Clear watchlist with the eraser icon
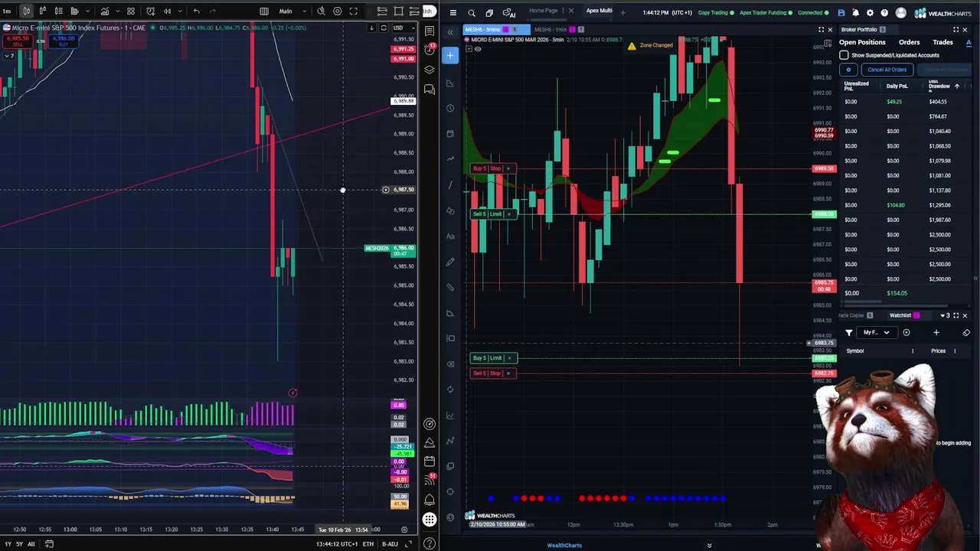 click(x=966, y=333)
